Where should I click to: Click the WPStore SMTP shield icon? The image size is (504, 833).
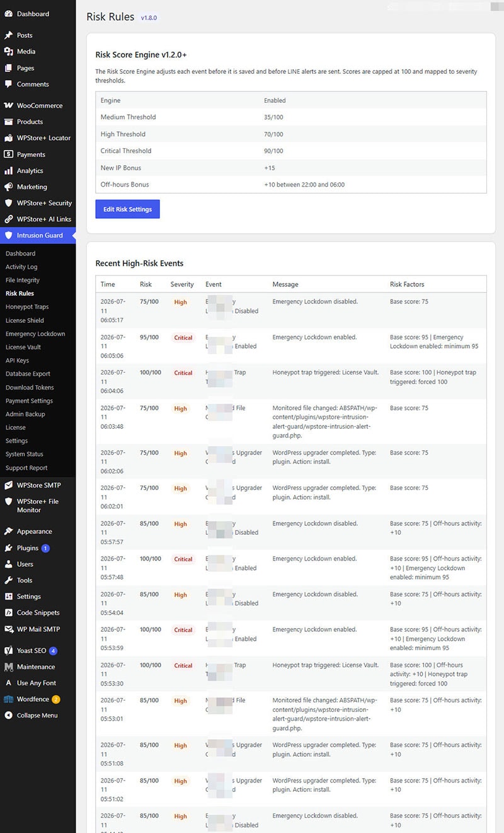coord(8,486)
